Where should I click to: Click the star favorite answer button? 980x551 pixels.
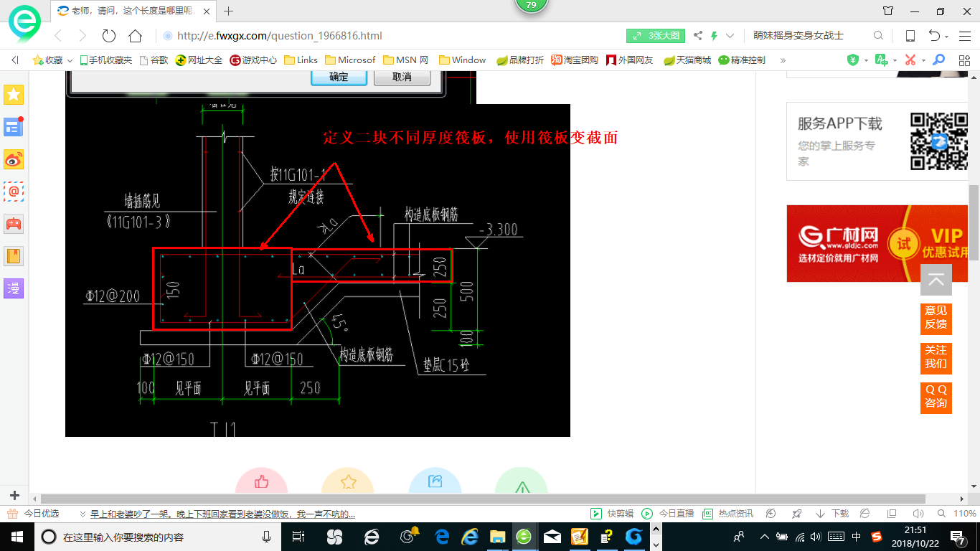click(348, 481)
